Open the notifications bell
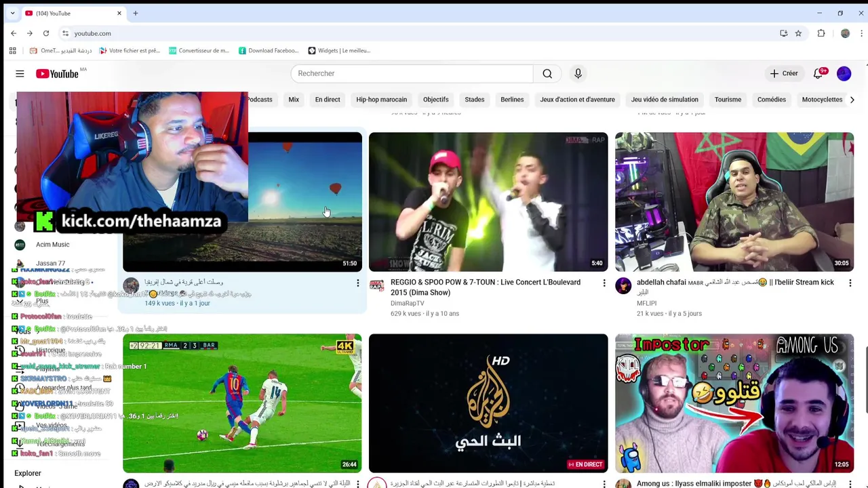The height and width of the screenshot is (488, 868). (x=818, y=73)
